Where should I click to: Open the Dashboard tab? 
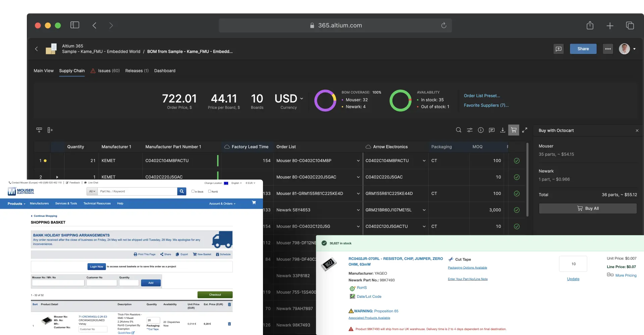[165, 71]
